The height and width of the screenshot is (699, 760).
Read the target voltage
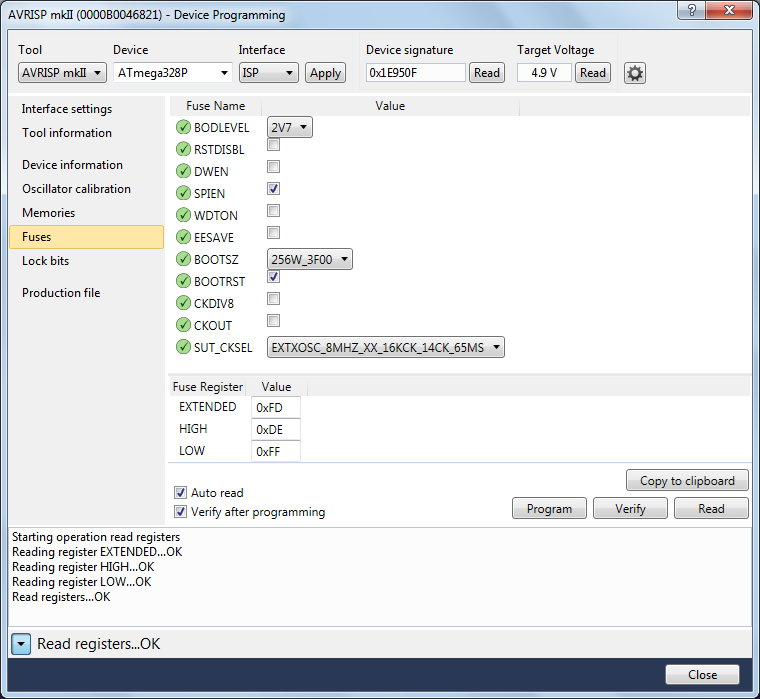pos(592,73)
